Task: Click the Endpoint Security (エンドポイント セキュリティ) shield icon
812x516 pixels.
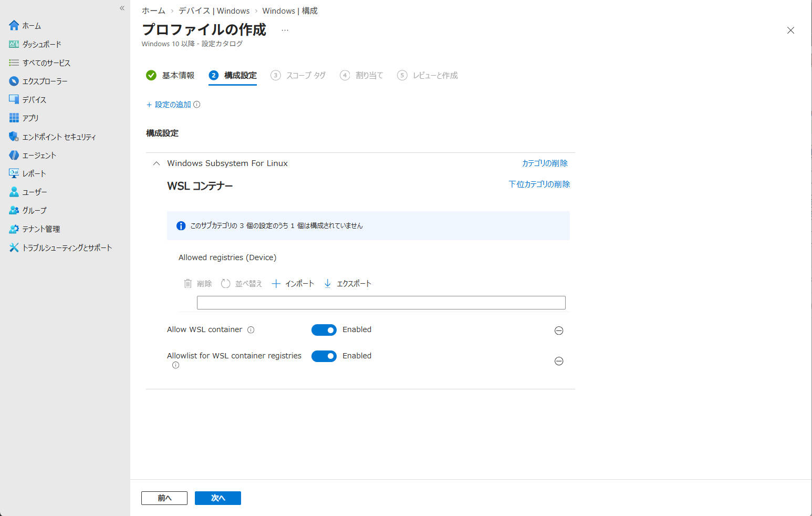Action: (x=14, y=137)
